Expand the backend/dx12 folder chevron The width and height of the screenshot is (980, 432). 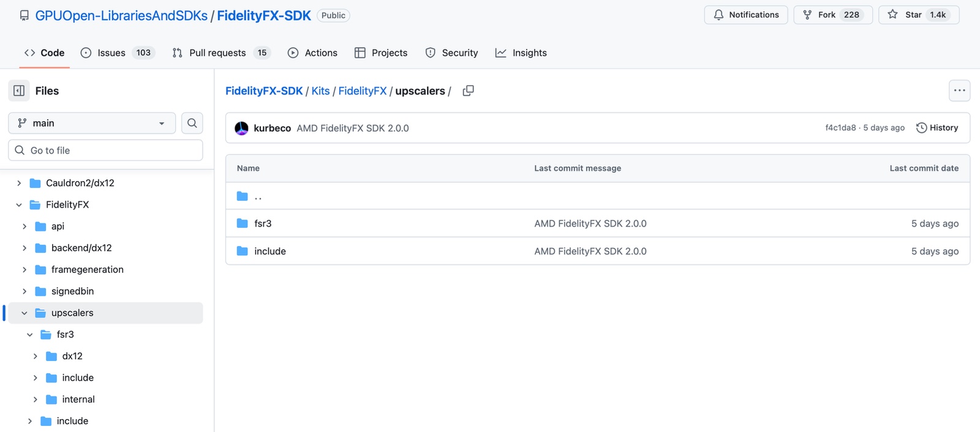(x=24, y=248)
